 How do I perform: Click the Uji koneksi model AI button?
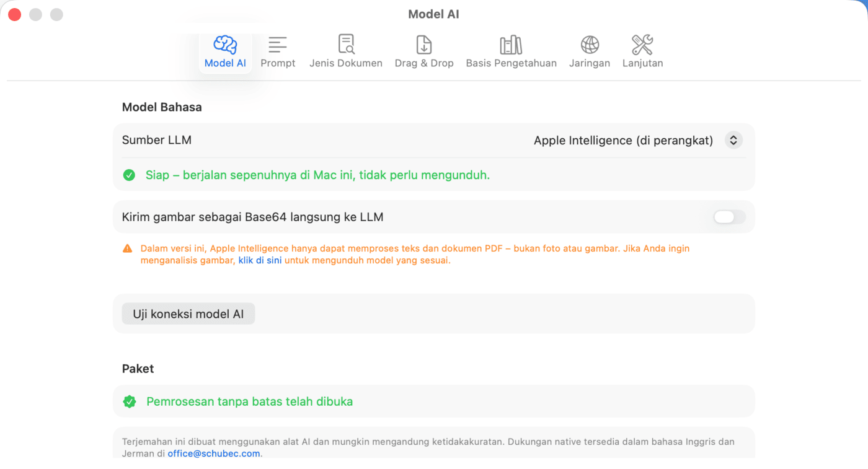coord(188,314)
